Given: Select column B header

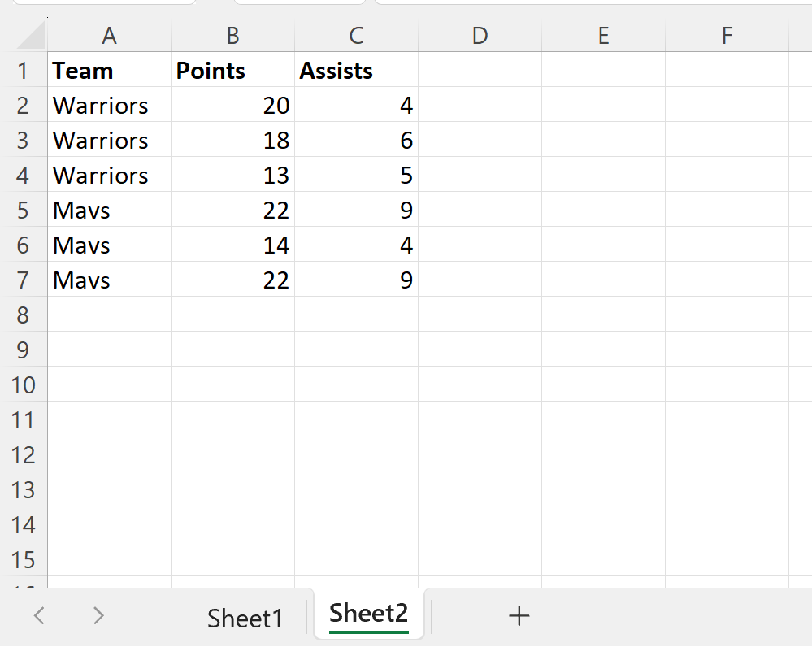Looking at the screenshot, I should [x=233, y=36].
